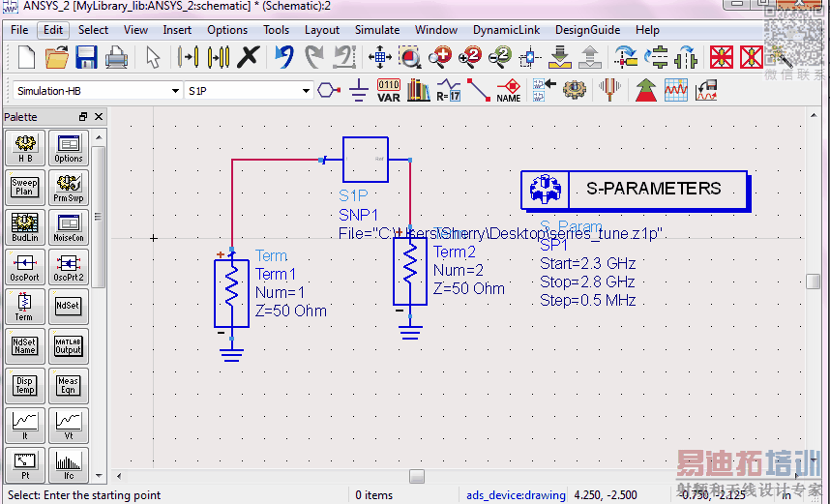Insert a port pin icon

coord(329,91)
